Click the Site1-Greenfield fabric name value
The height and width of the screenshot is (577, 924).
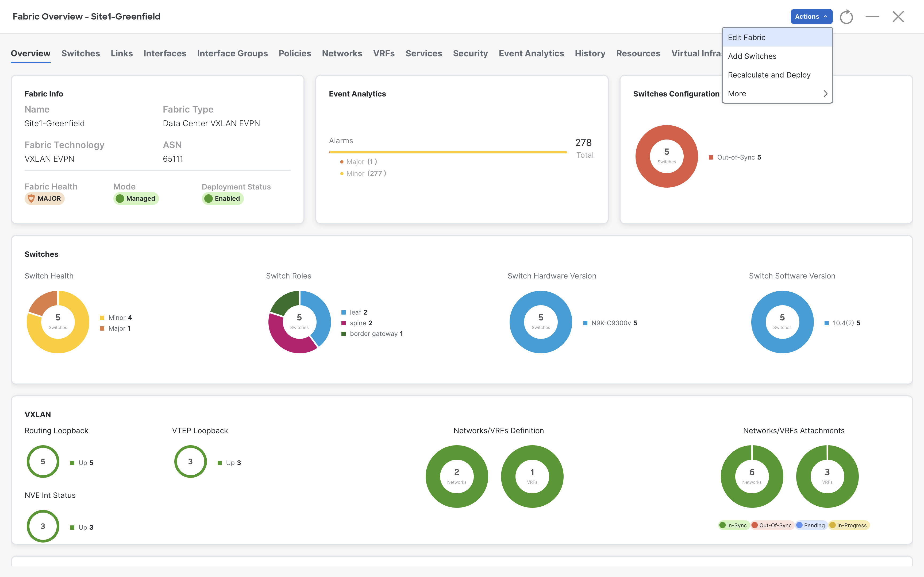pos(55,123)
